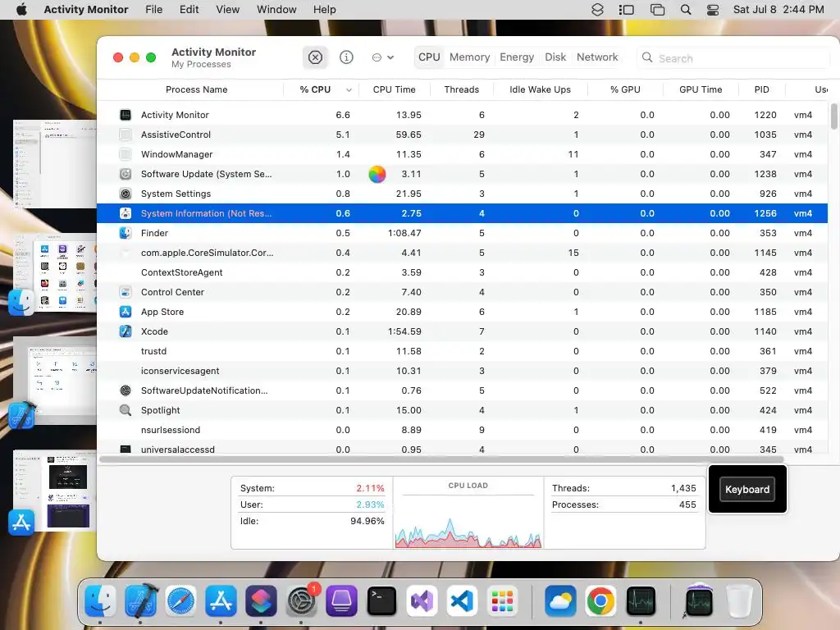Select the Activity Monitor process icon
The height and width of the screenshot is (630, 840).
(126, 115)
